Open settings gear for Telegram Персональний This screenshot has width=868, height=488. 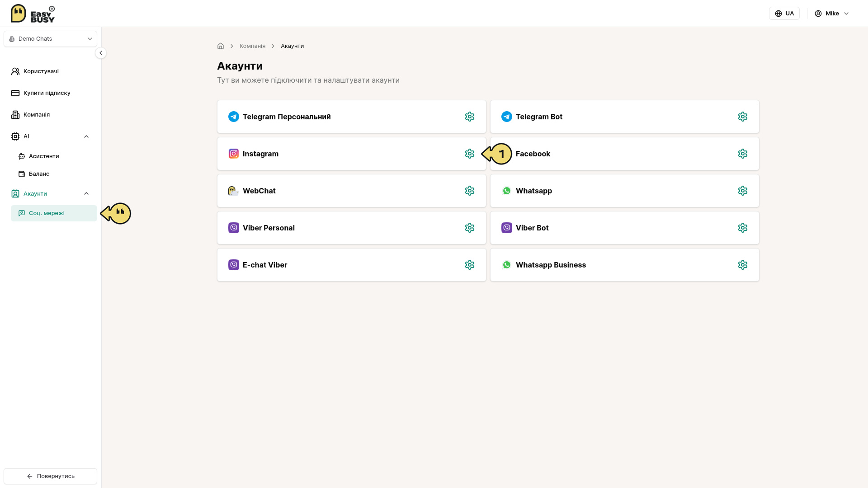(470, 117)
